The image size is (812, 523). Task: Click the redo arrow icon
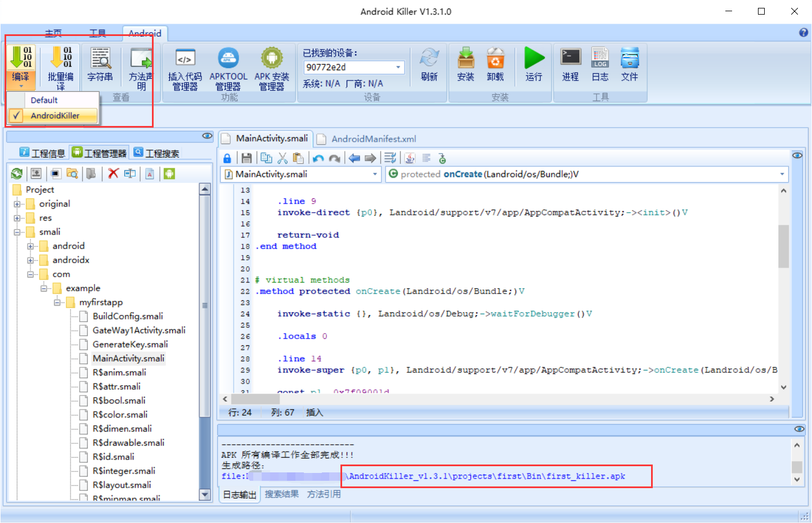[x=335, y=159]
